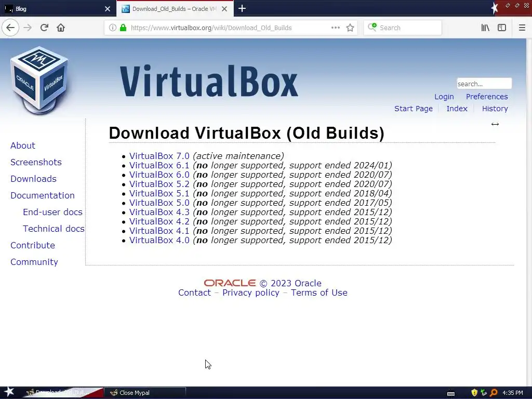Click the star icon in the title bar
The height and width of the screenshot is (399, 532).
(495, 8)
